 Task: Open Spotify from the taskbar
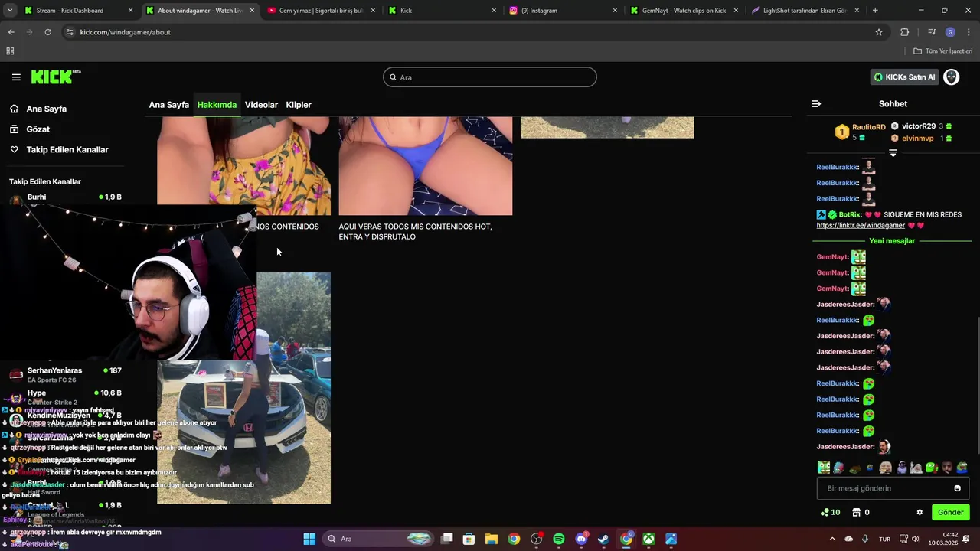point(559,539)
